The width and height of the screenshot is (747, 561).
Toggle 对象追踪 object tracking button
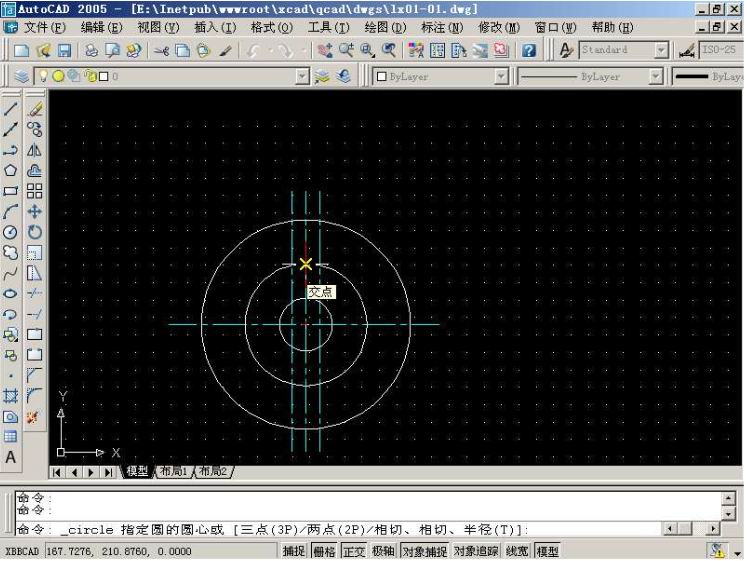tap(475, 551)
